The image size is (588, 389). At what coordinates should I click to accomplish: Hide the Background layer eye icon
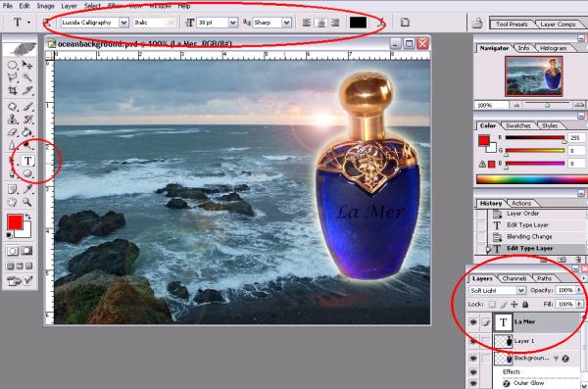click(473, 359)
